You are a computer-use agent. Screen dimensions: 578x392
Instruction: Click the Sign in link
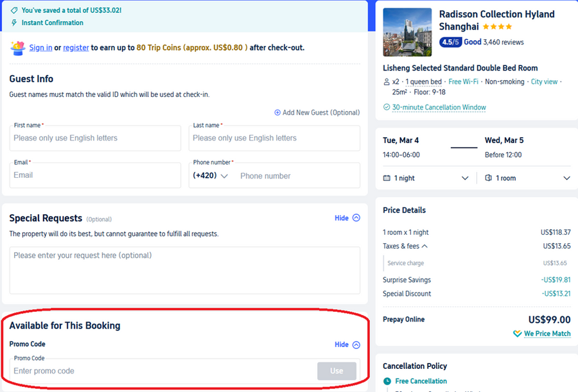click(x=40, y=47)
